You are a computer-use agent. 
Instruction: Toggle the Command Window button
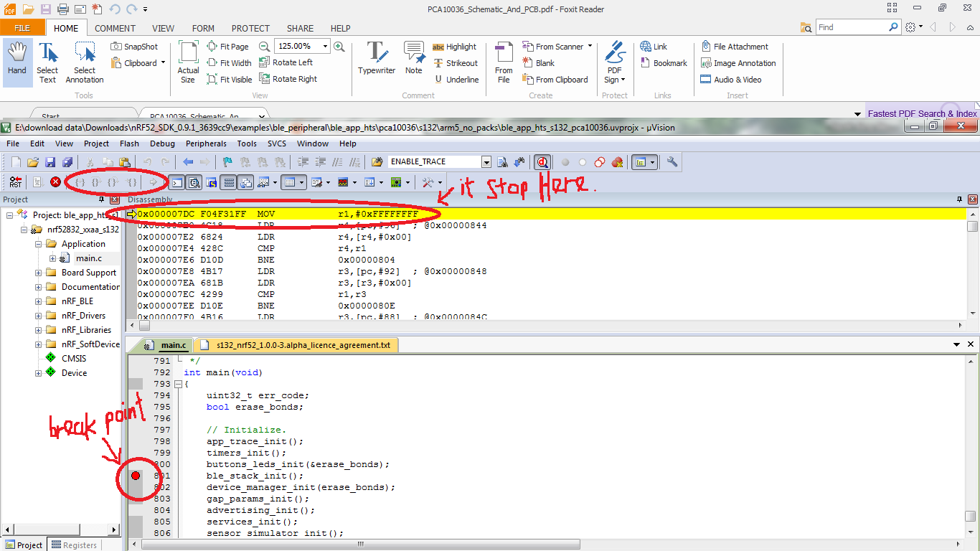click(176, 182)
